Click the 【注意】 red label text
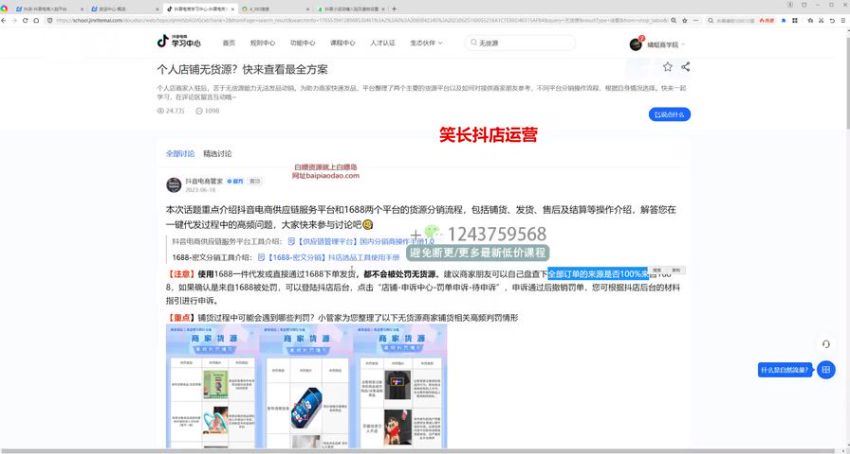The height and width of the screenshot is (454, 850). pos(182,274)
